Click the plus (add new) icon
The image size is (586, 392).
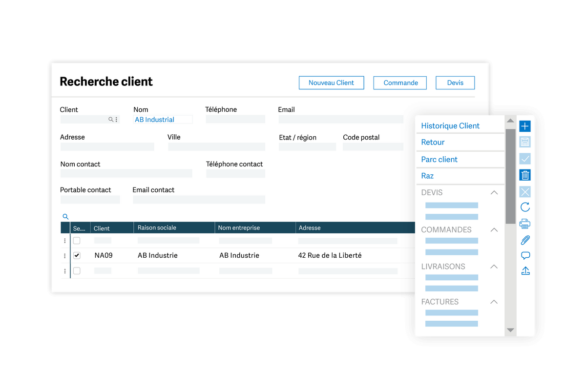point(525,126)
